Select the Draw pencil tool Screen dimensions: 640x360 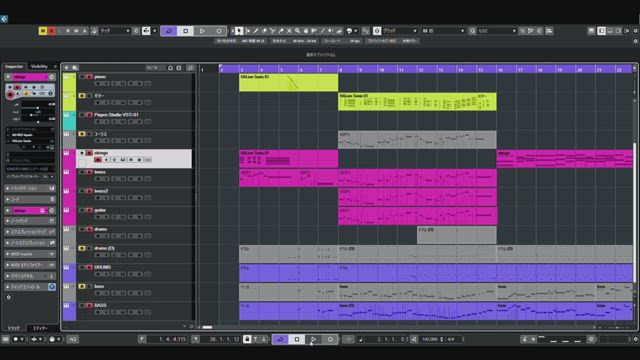256,31
